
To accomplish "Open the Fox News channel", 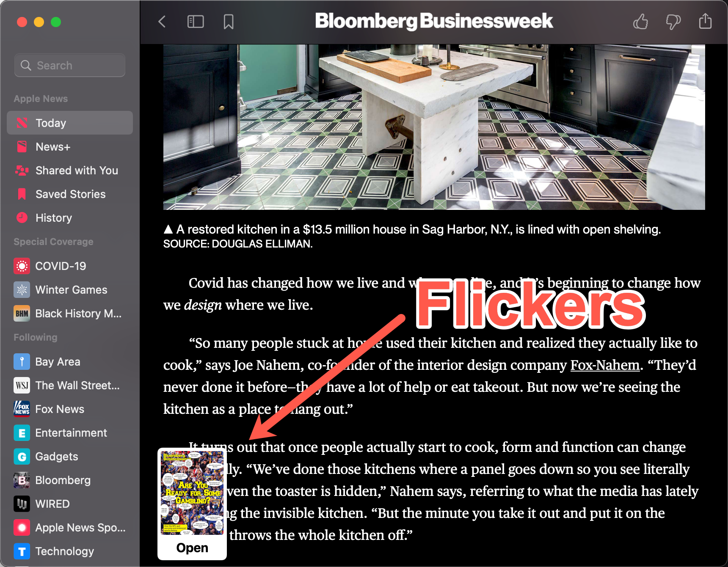I will point(70,409).
